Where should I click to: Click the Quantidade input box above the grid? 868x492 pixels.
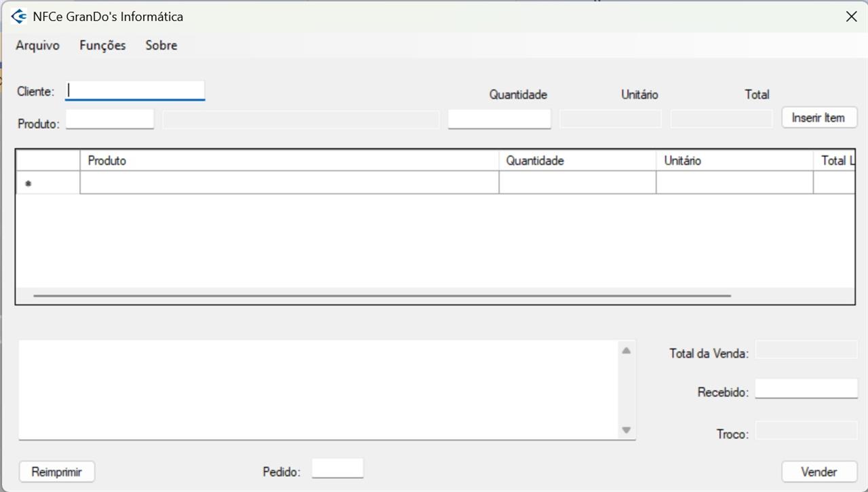[x=499, y=119]
